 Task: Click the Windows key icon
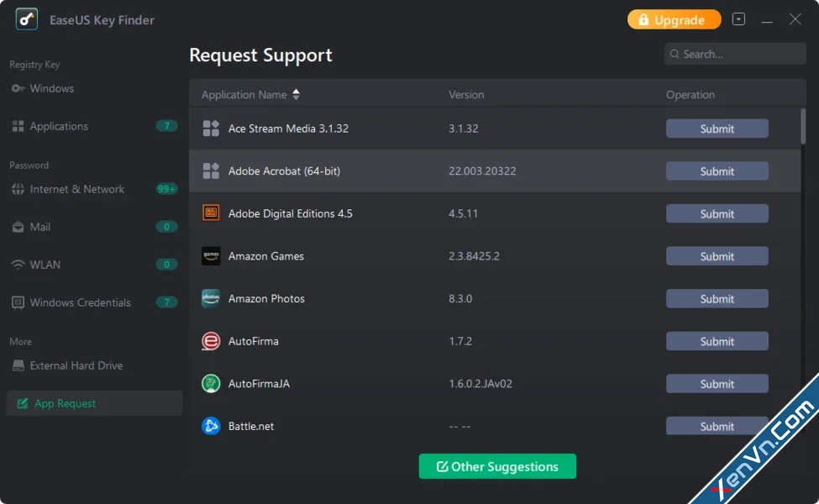click(18, 88)
